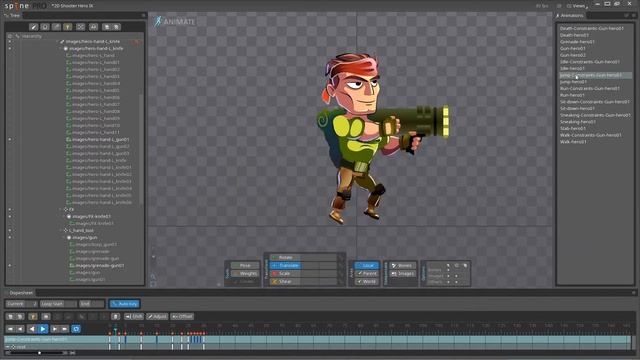Select the Parent axes option
Image resolution: width=640 pixels, height=360 pixels.
click(x=367, y=273)
